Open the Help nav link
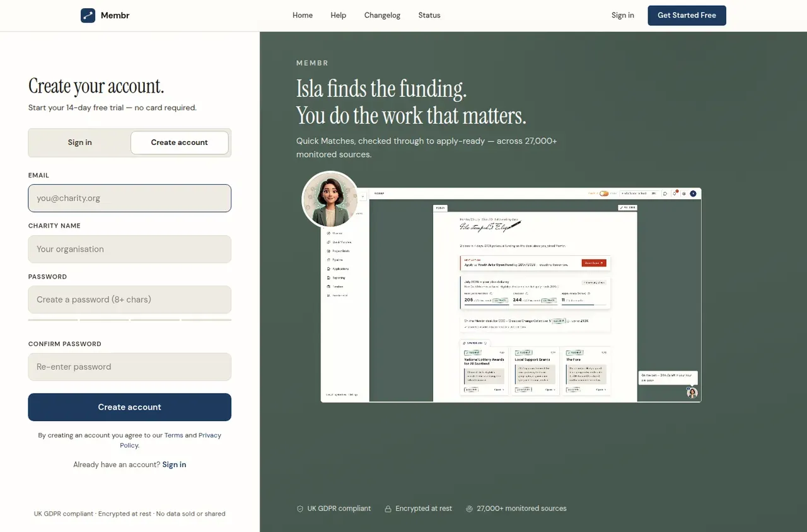 point(339,15)
